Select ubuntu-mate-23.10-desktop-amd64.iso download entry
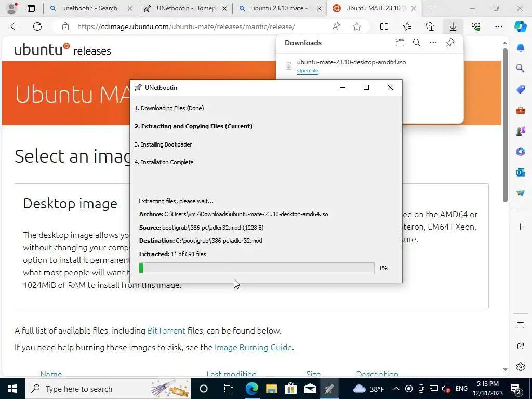Image resolution: width=532 pixels, height=399 pixels. 351,62
